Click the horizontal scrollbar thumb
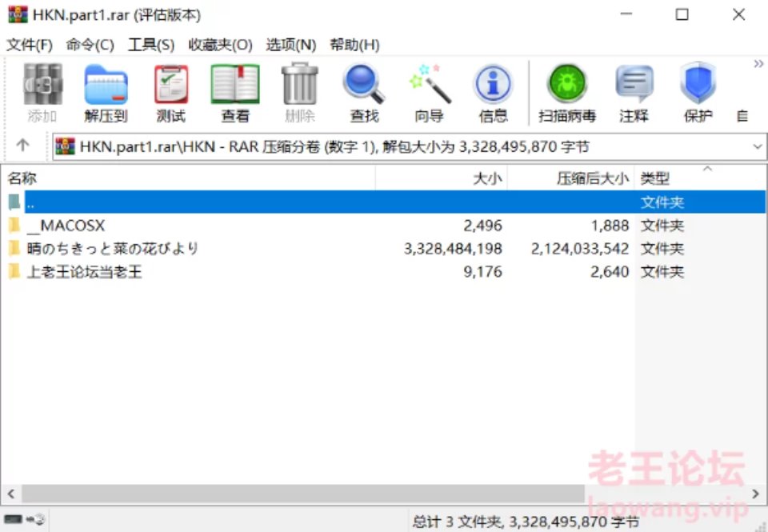The width and height of the screenshot is (768, 532). (x=303, y=494)
